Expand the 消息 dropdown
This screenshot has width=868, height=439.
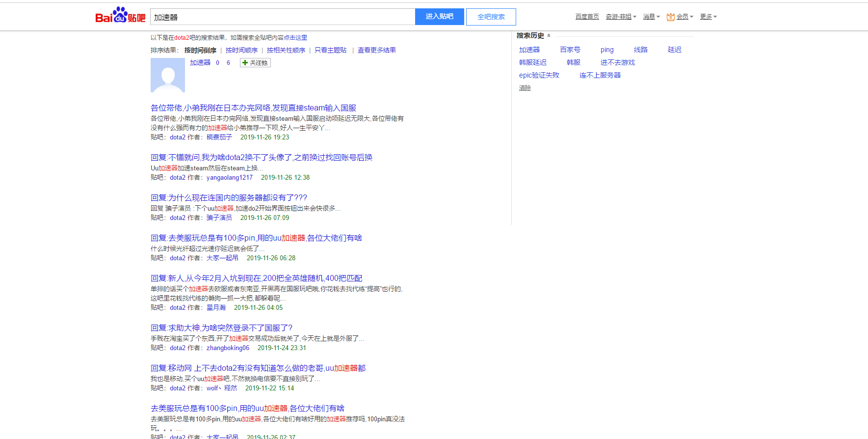pyautogui.click(x=652, y=17)
